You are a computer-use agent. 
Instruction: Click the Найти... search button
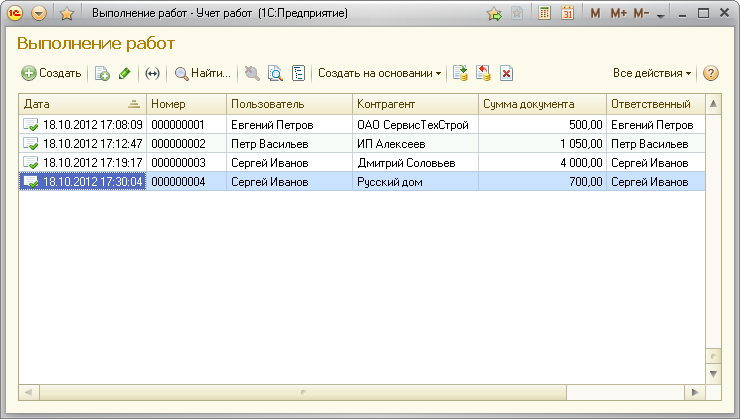202,73
